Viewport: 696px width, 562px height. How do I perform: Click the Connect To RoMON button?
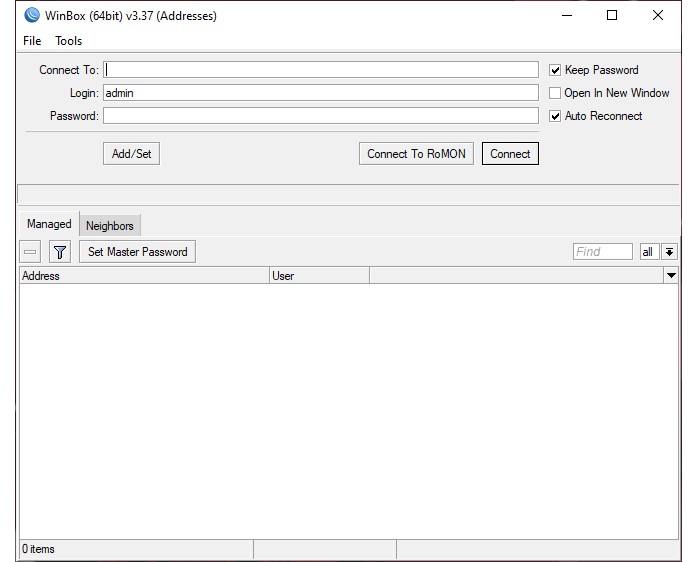(416, 154)
